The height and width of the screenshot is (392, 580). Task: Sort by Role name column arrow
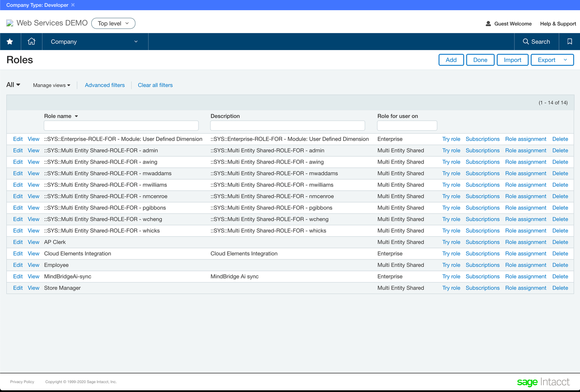77,116
